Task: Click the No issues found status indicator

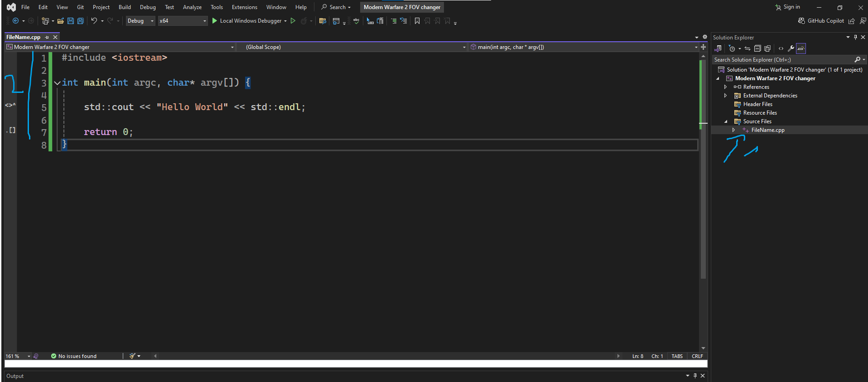Action: [73, 356]
